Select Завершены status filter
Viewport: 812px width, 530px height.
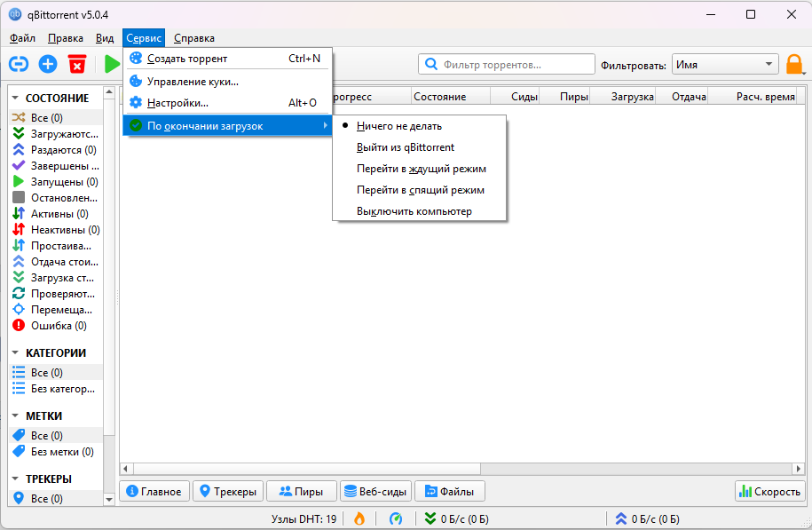[x=55, y=166]
